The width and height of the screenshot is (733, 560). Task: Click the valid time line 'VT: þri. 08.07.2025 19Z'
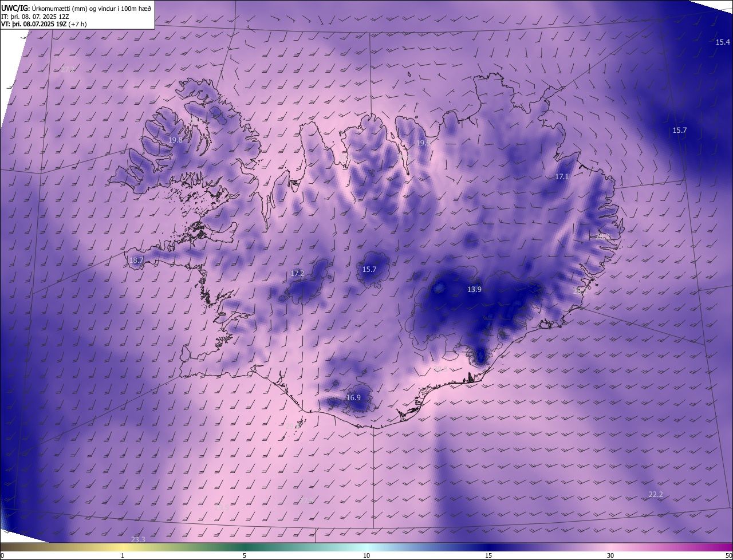point(35,25)
